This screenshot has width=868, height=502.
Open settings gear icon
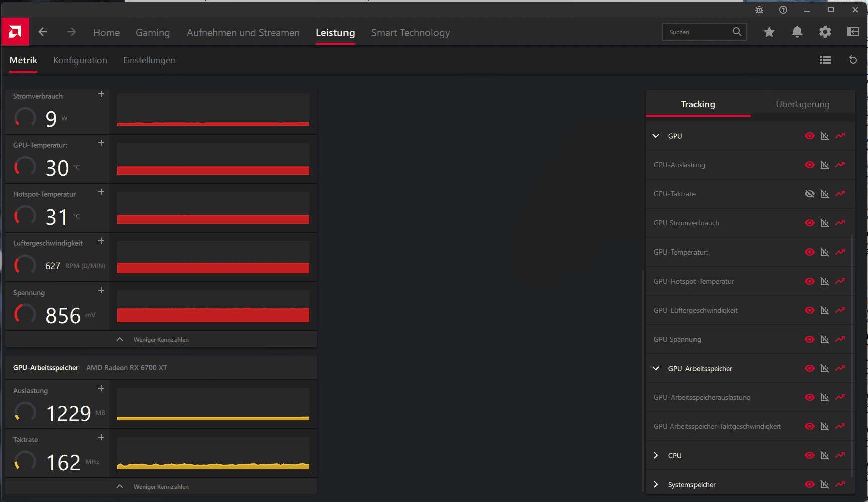pos(825,32)
